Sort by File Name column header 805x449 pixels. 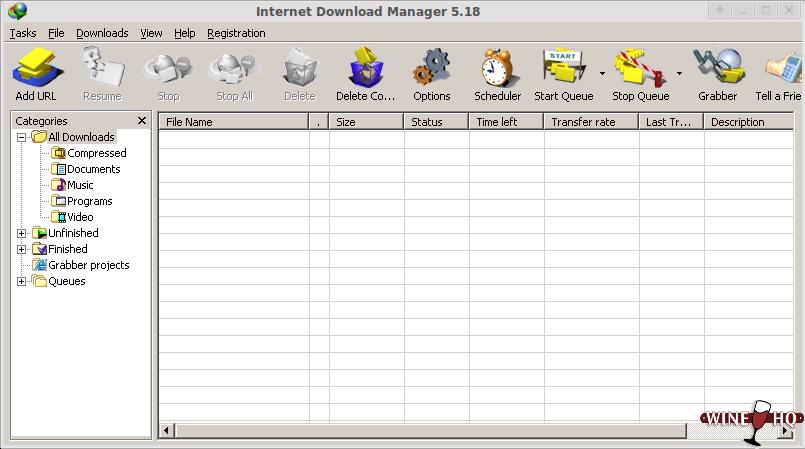234,122
